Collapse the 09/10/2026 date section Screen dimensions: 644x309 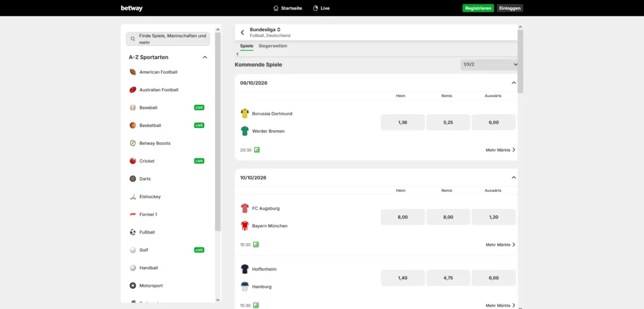click(513, 83)
